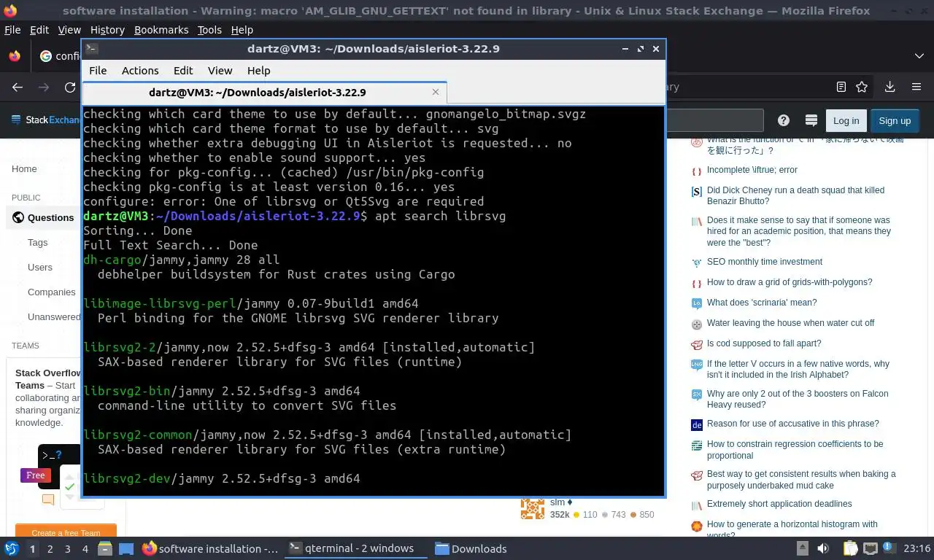Switch to workspace 4 in the pager
The height and width of the screenshot is (560, 934).
(85, 549)
